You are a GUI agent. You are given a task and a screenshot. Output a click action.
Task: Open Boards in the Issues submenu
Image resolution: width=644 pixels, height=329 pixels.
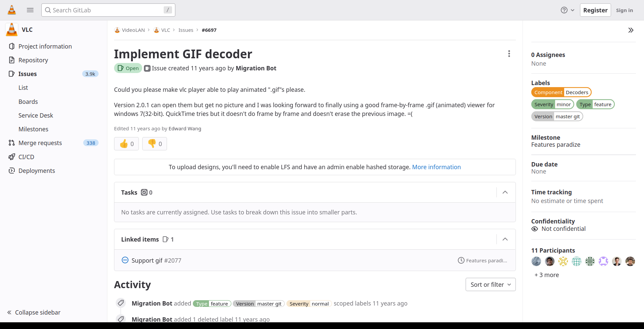click(28, 102)
